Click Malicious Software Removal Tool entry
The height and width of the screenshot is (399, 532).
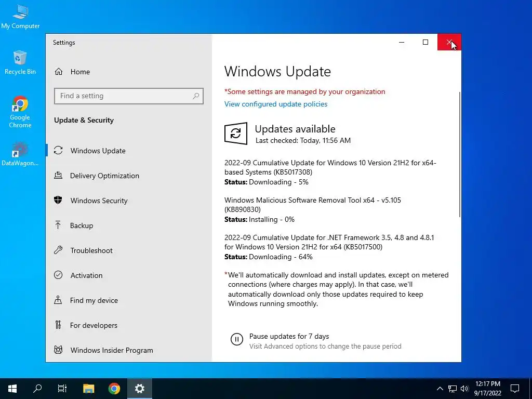pos(312,205)
